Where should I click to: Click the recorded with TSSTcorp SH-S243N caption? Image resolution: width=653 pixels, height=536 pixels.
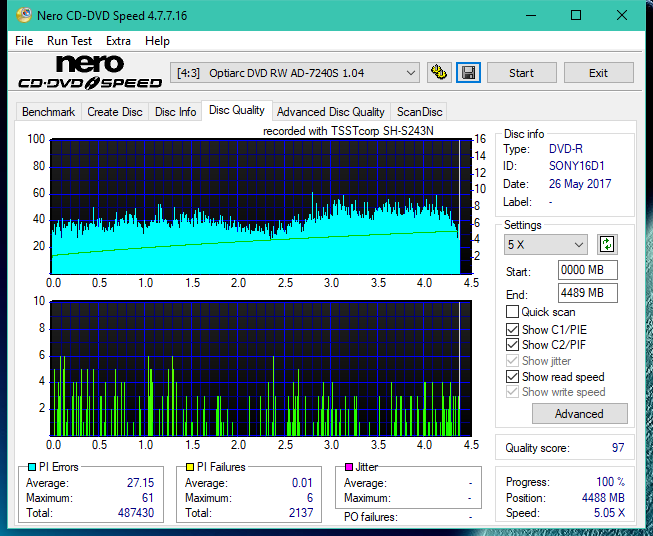pos(348,131)
